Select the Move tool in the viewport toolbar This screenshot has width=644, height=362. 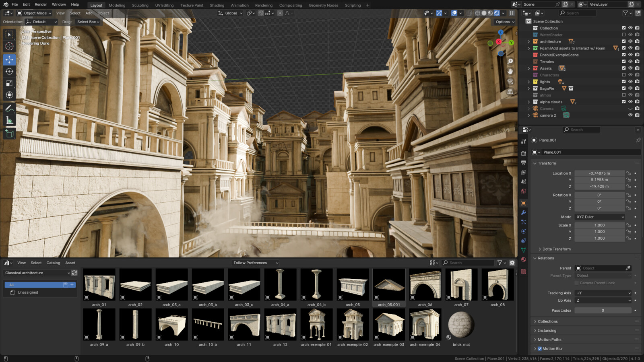pos(10,60)
